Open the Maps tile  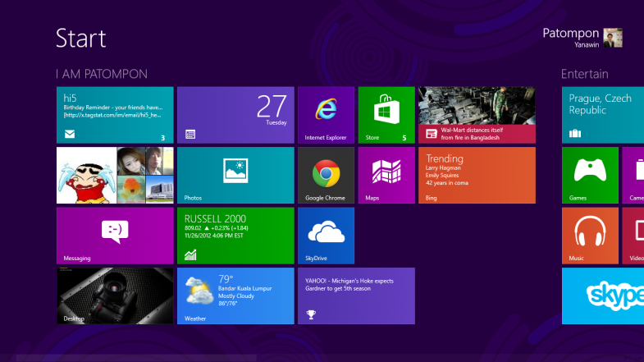click(x=386, y=175)
